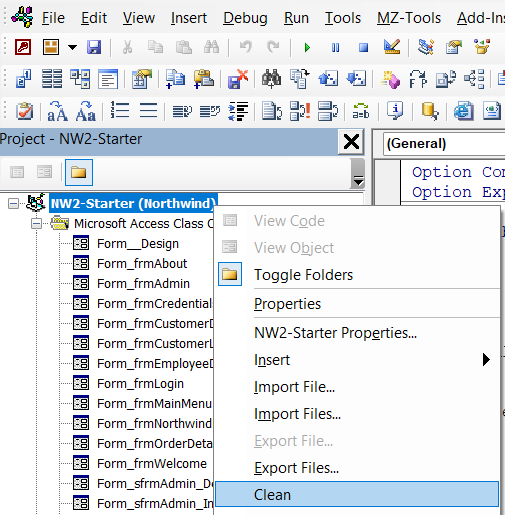Select Form__Design in project tree
This screenshot has width=505, height=515.
[x=138, y=244]
